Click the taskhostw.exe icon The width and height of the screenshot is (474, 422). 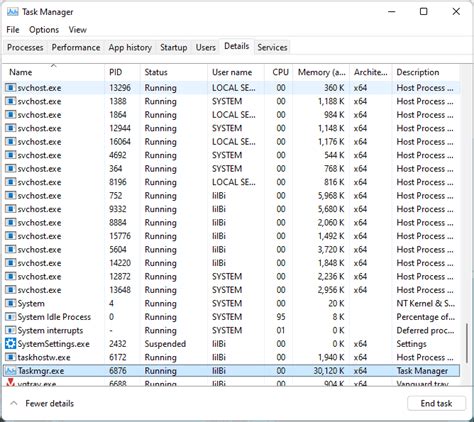pyautogui.click(x=11, y=357)
